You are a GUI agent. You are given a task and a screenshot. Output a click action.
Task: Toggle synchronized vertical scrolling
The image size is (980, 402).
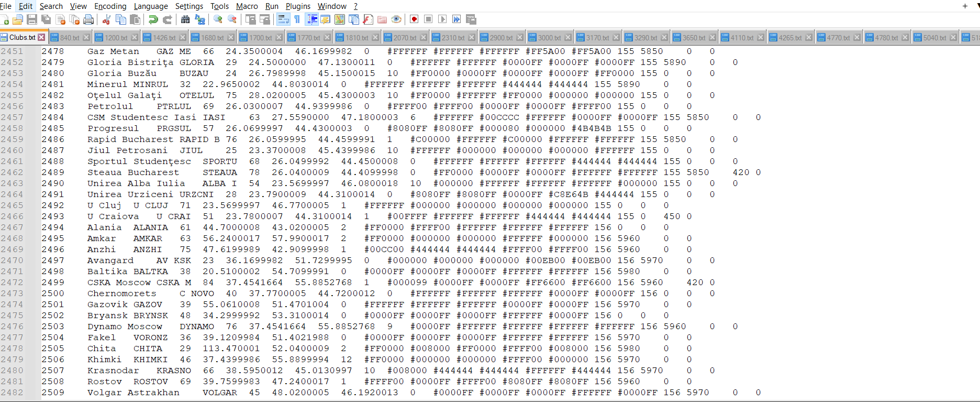(251, 20)
